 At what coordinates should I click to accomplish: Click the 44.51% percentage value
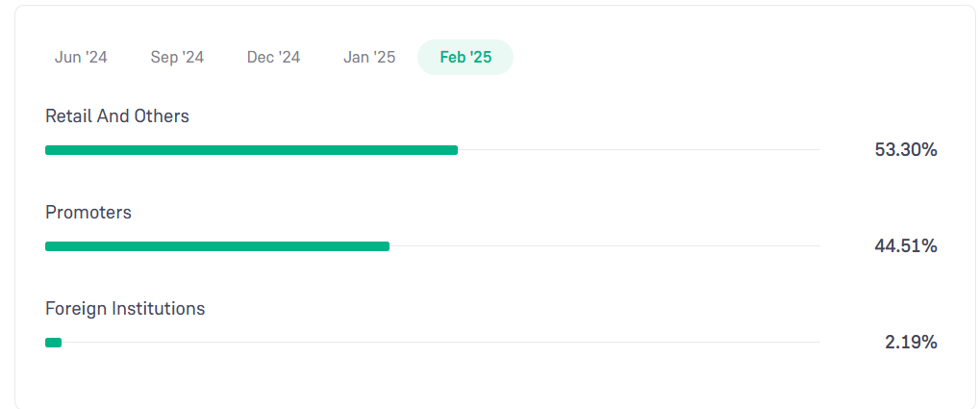click(906, 246)
